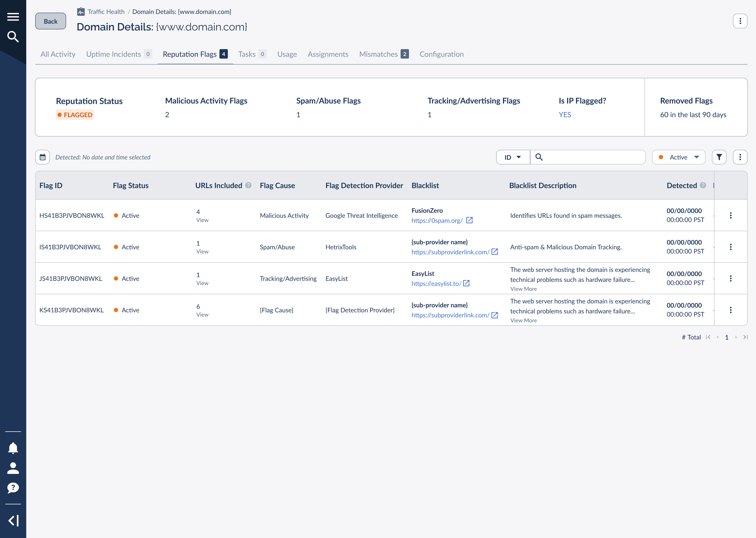This screenshot has height=538, width=756.
Task: Click external link icon next to easylist.to
Action: [x=466, y=283]
